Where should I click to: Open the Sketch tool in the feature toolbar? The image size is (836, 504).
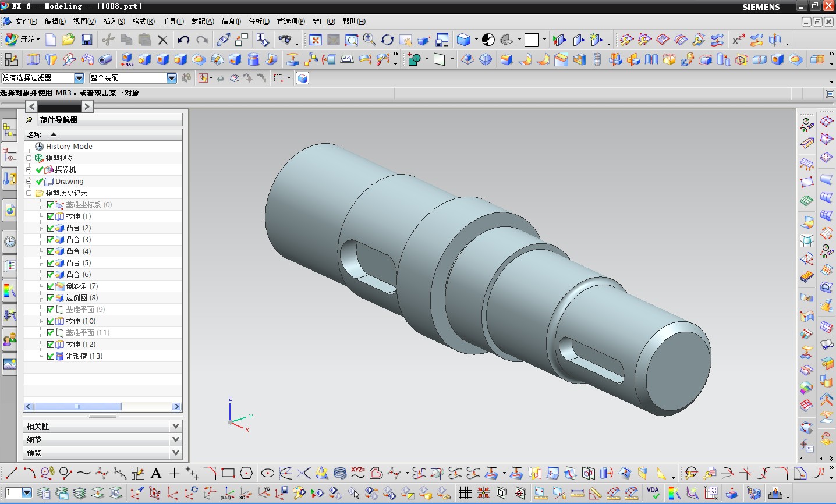[x=11, y=59]
